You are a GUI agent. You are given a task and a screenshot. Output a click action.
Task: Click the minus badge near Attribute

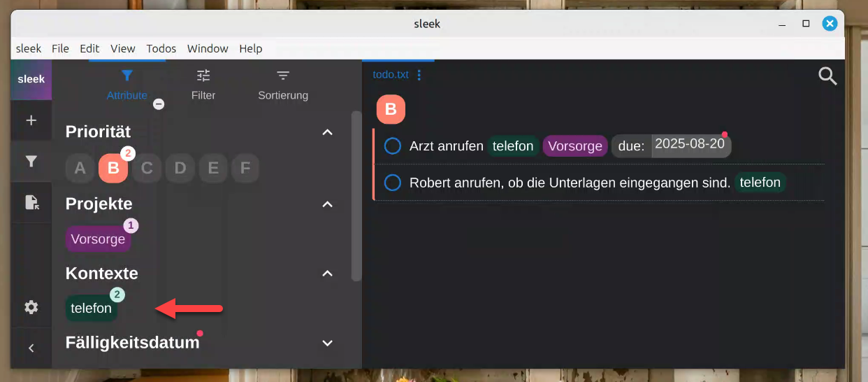[x=159, y=104]
